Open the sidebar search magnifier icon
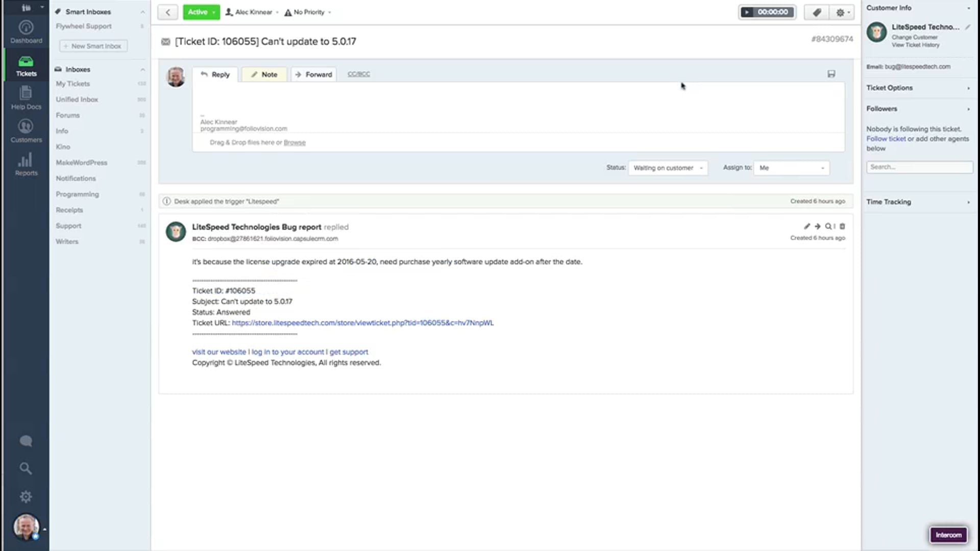This screenshot has height=551, width=980. coord(26,468)
